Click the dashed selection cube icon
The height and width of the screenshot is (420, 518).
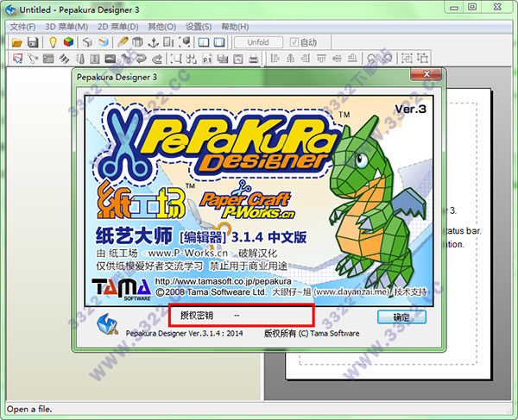pos(185,42)
